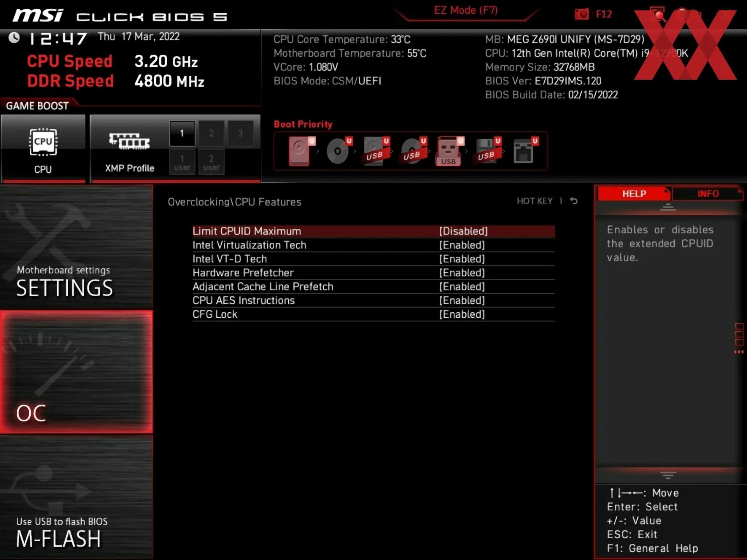Click the highlighted USB key boot device
The height and width of the screenshot is (560, 747).
(448, 151)
